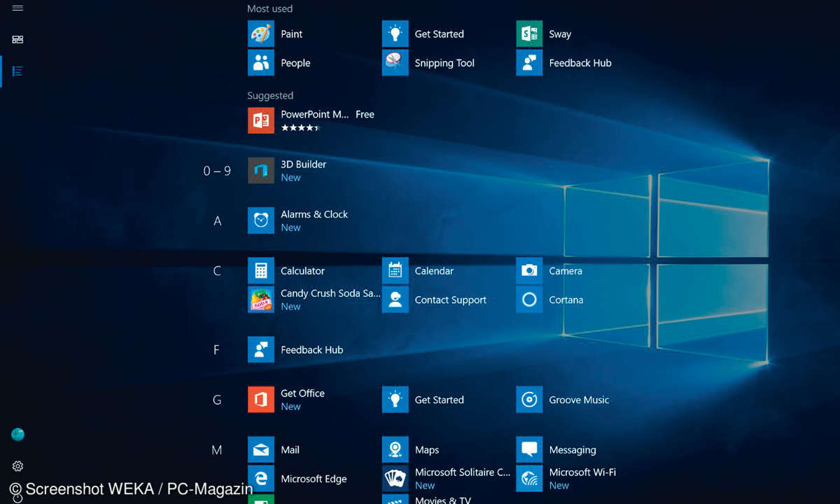Click the letter A group header

[217, 221]
